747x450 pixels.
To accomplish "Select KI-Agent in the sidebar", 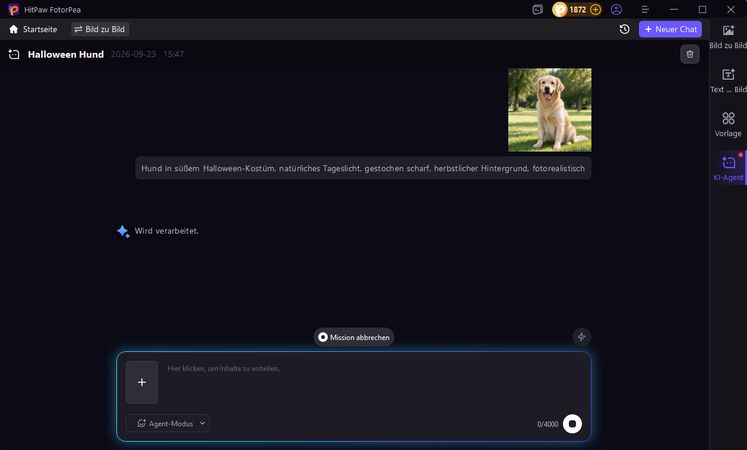I will [728, 168].
